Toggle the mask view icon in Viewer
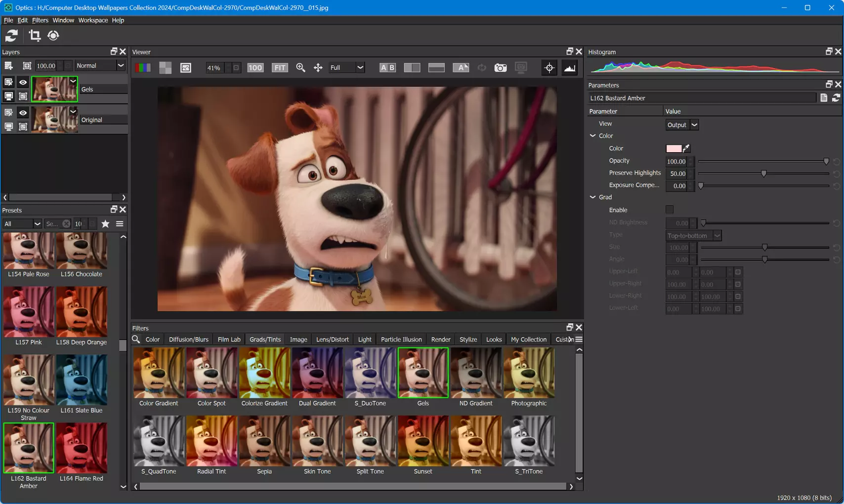 pos(186,68)
